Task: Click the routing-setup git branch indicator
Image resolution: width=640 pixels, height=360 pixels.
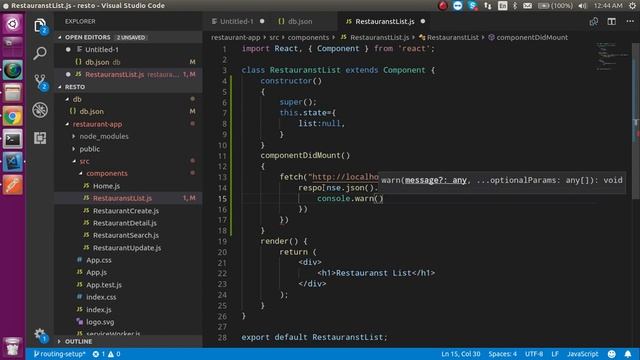Action: pyautogui.click(x=59, y=354)
